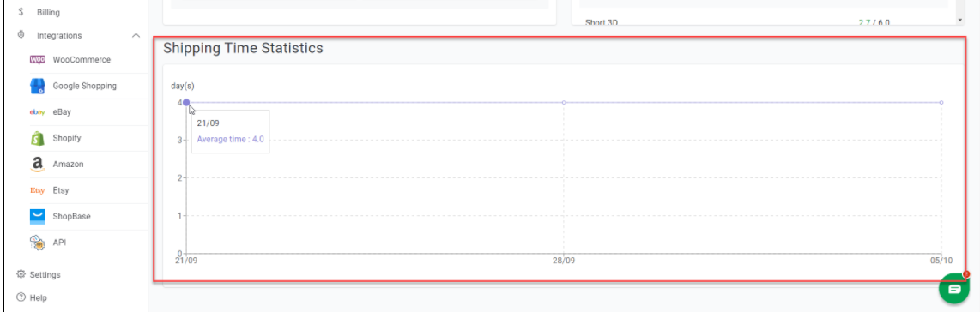Click the Shopify bag icon
Viewport: 980px width, 312px height.
[x=38, y=138]
